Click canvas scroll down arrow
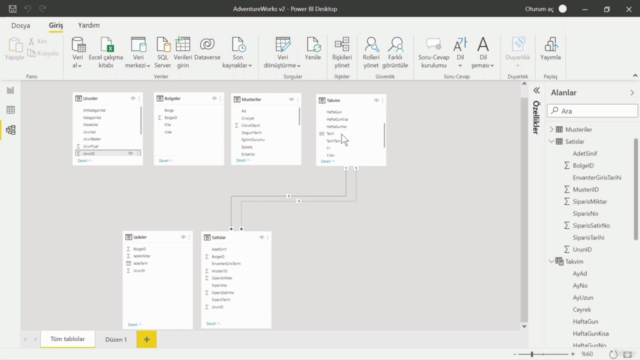The width and height of the screenshot is (640, 360). coord(524,326)
